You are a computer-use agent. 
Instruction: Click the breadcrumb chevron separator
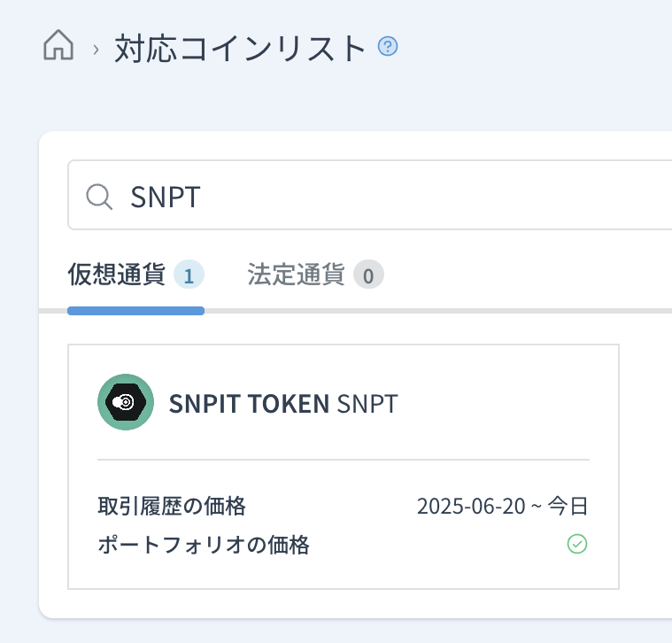tap(96, 50)
